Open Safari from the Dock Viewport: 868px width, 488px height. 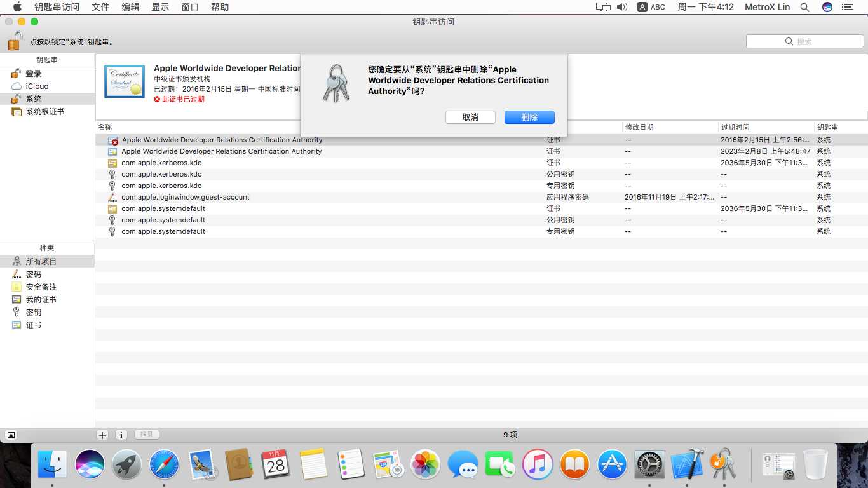pyautogui.click(x=164, y=464)
